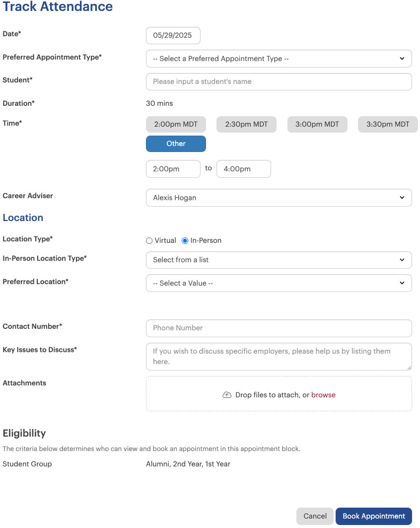Cancel the appointment form

click(315, 516)
